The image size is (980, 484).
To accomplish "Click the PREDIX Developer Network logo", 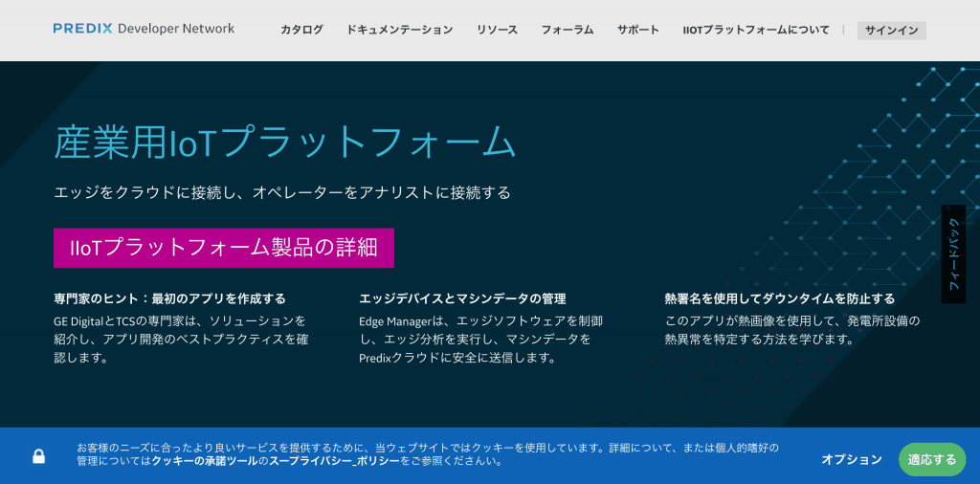I will [144, 29].
